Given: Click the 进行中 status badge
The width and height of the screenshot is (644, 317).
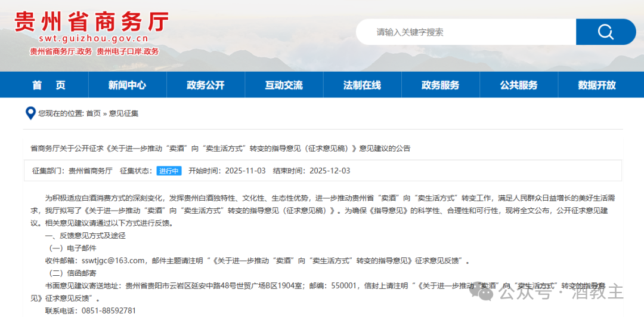Looking at the screenshot, I should click(169, 171).
